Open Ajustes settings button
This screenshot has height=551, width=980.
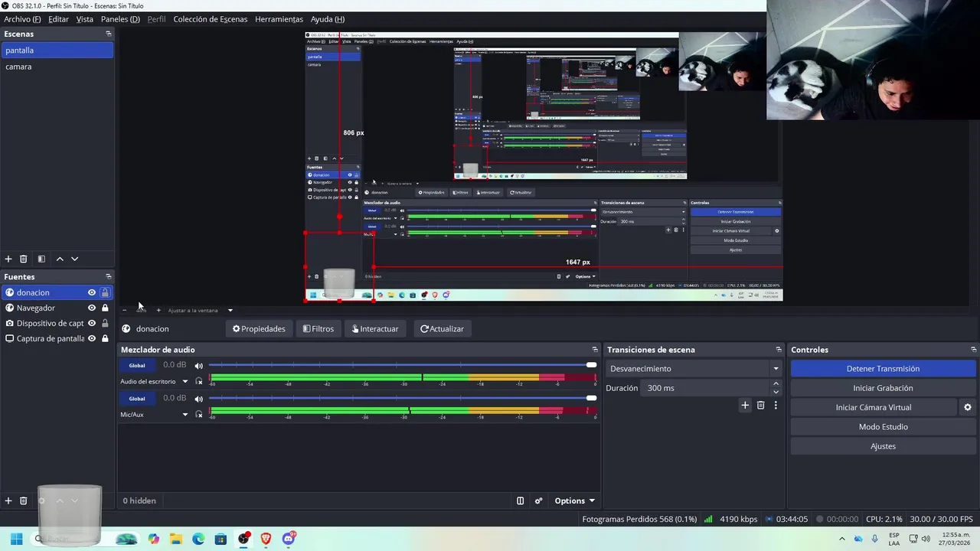pyautogui.click(x=883, y=446)
